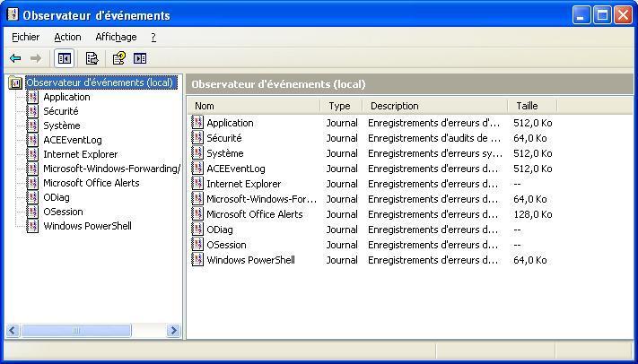Viewport: 638px width, 364px height.
Task: Open the ? help menu
Action: 153,37
